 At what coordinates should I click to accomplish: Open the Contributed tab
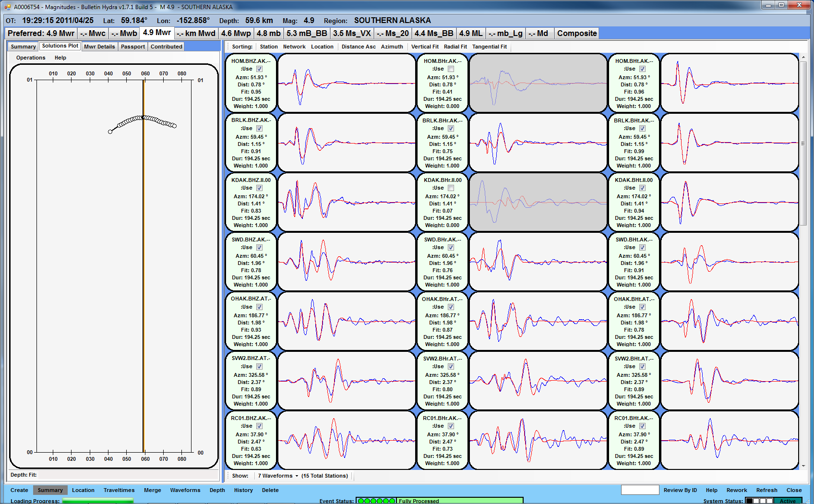(x=166, y=47)
